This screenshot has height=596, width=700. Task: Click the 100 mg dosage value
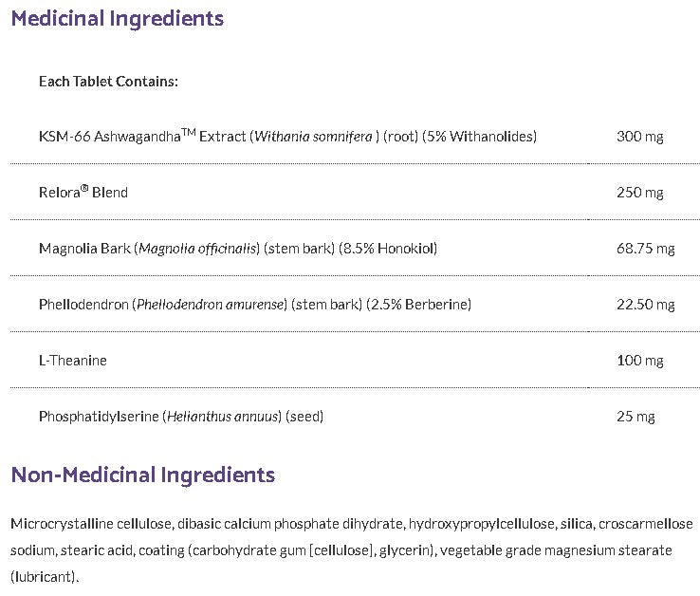tap(639, 361)
